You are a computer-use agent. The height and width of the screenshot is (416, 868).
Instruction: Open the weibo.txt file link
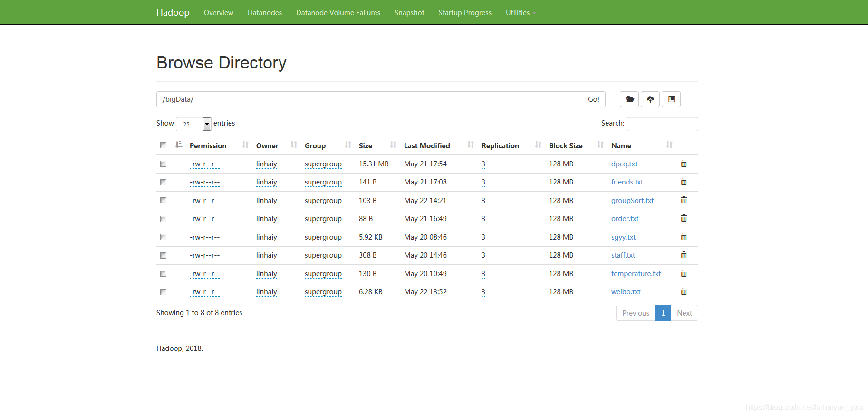click(626, 292)
